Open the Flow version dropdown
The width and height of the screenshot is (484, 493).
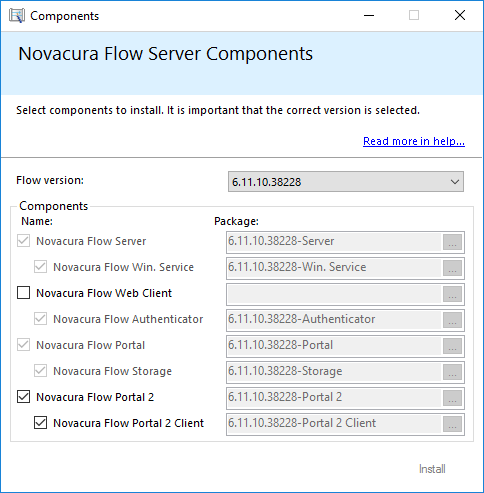point(346,182)
